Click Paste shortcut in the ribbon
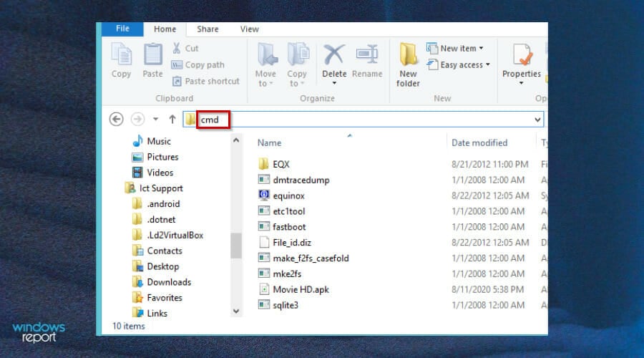The height and width of the screenshot is (358, 644). 205,81
